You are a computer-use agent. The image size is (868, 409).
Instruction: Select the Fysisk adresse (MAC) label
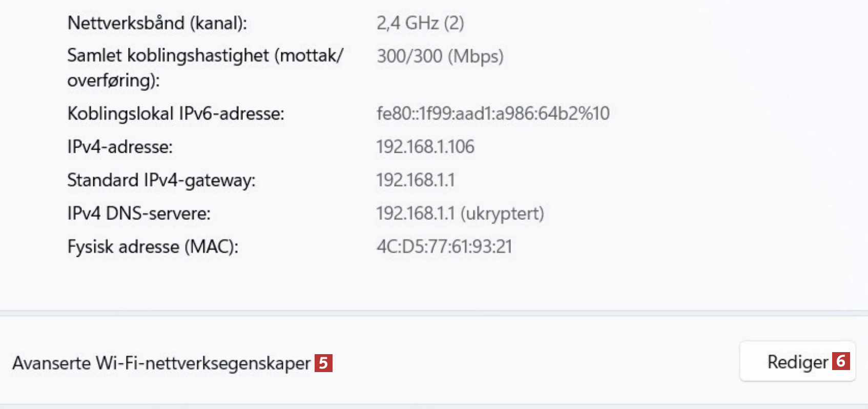pyautogui.click(x=153, y=247)
